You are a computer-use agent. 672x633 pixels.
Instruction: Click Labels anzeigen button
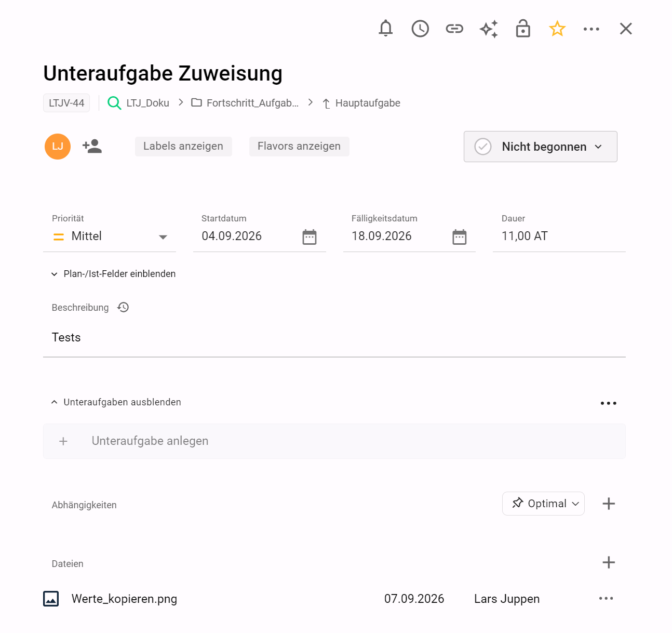tap(183, 147)
